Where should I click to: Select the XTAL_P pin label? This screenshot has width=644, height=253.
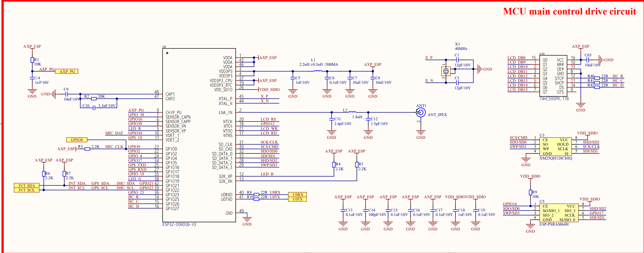pyautogui.click(x=225, y=99)
